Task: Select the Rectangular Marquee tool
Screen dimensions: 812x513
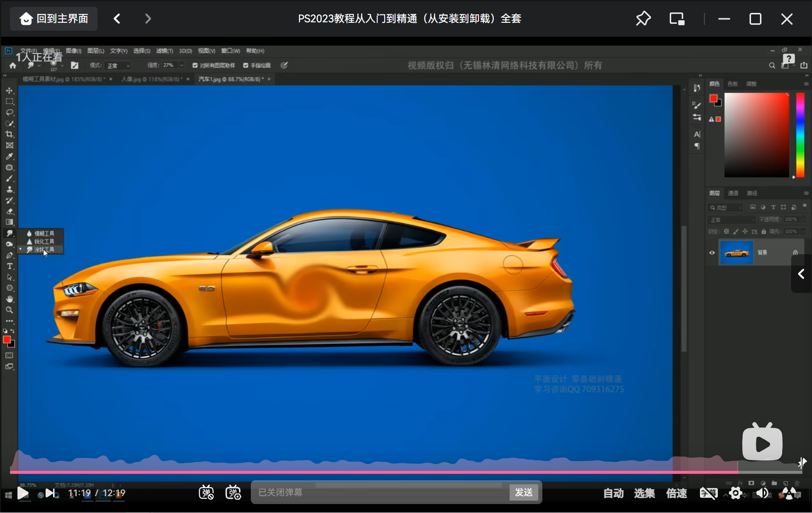Action: [9, 102]
